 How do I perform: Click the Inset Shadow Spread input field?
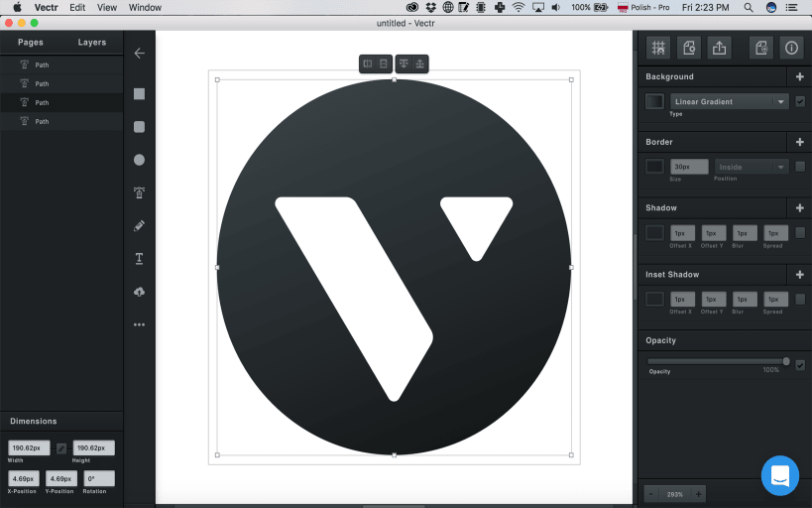[775, 299]
